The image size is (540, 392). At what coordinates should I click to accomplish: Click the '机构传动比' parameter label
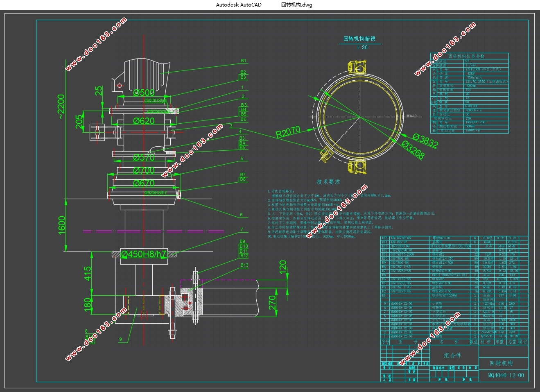[x=443, y=118]
